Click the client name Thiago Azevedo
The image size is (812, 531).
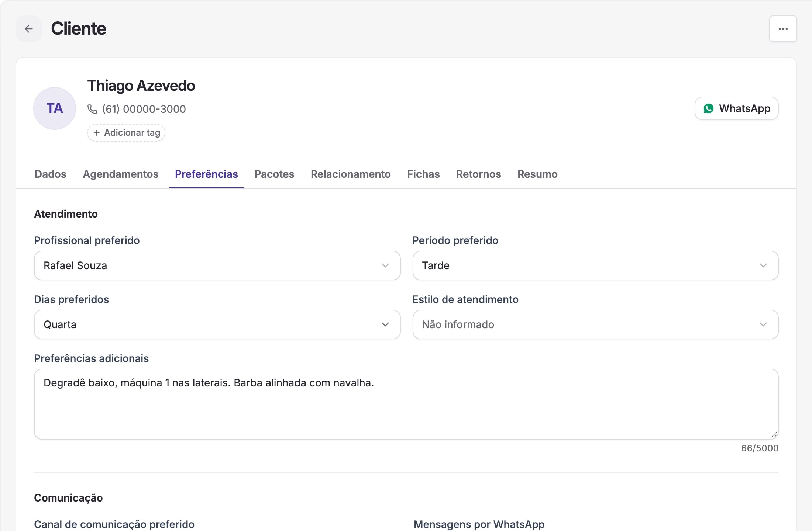click(x=141, y=86)
